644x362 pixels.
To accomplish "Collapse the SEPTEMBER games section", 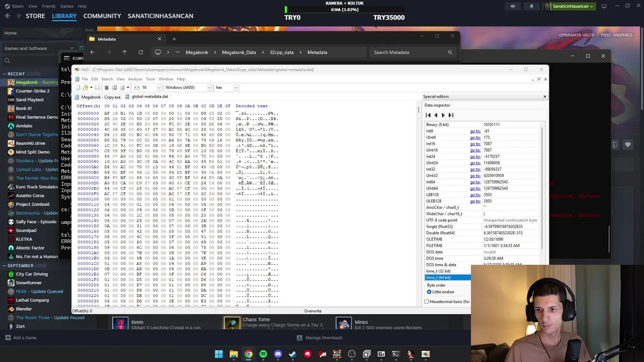I will [x=4, y=265].
